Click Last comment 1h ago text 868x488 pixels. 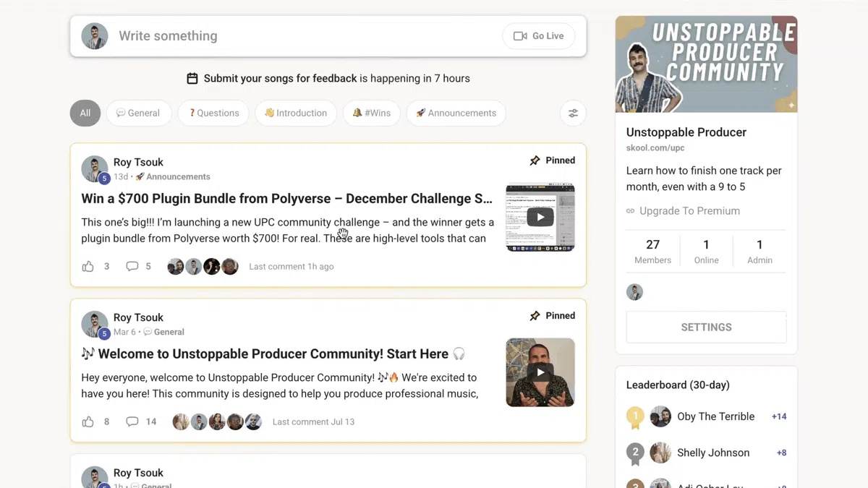(x=292, y=266)
